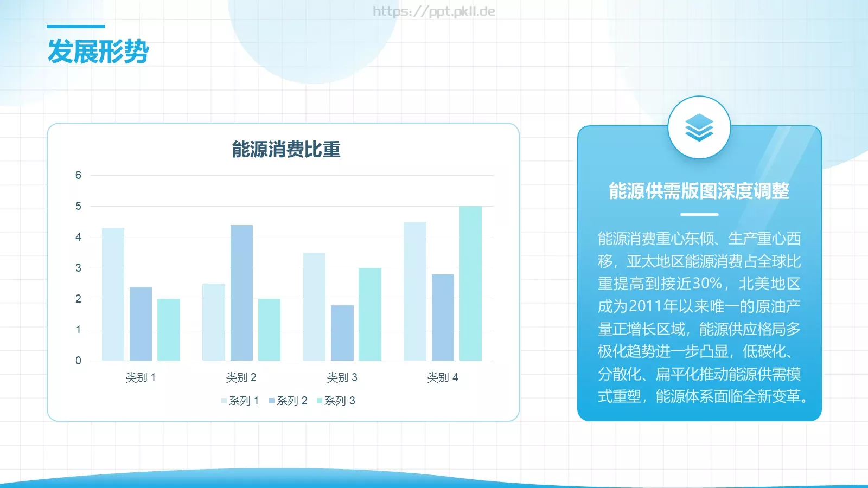Select the 类别 4 axis label
This screenshot has height=488, width=868.
coord(443,377)
